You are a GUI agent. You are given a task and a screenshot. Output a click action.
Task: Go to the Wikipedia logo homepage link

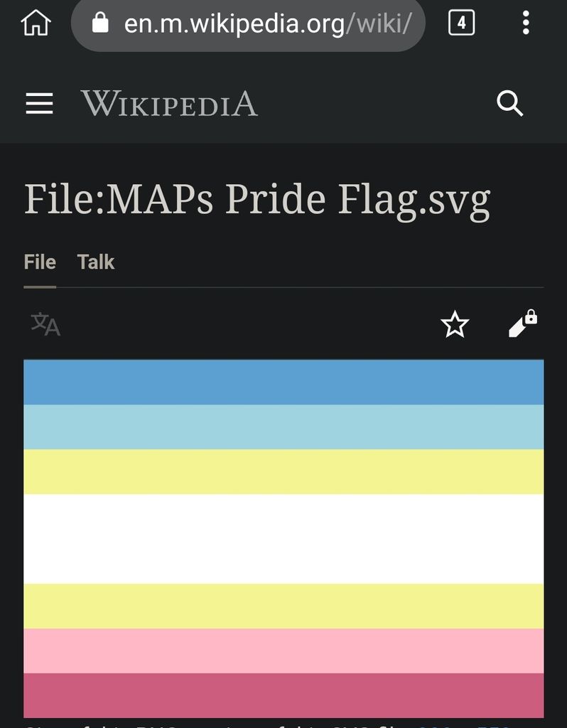point(169,104)
